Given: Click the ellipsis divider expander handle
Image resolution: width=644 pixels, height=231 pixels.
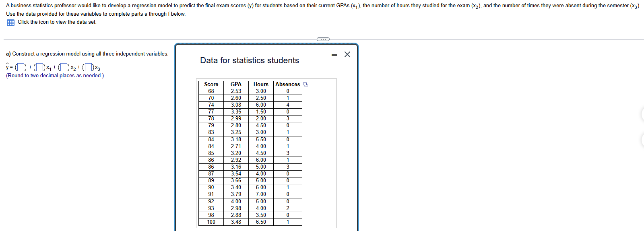Looking at the screenshot, I should pos(323,39).
